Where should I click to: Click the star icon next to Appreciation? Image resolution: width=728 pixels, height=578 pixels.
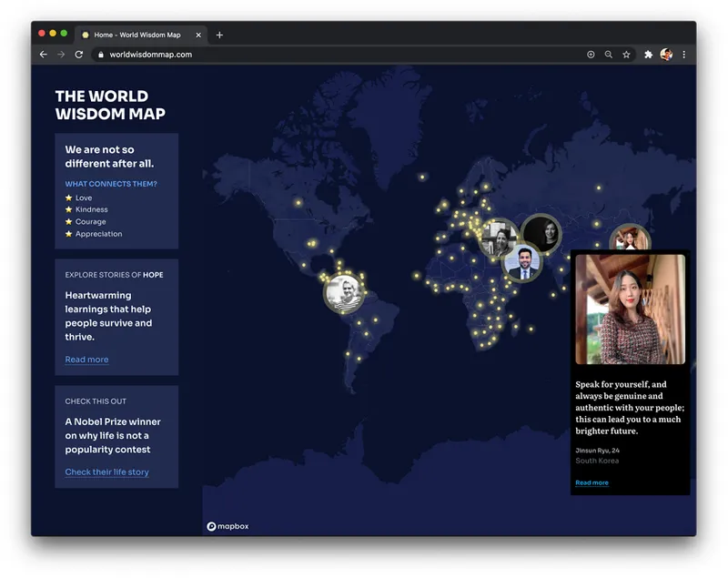point(70,234)
